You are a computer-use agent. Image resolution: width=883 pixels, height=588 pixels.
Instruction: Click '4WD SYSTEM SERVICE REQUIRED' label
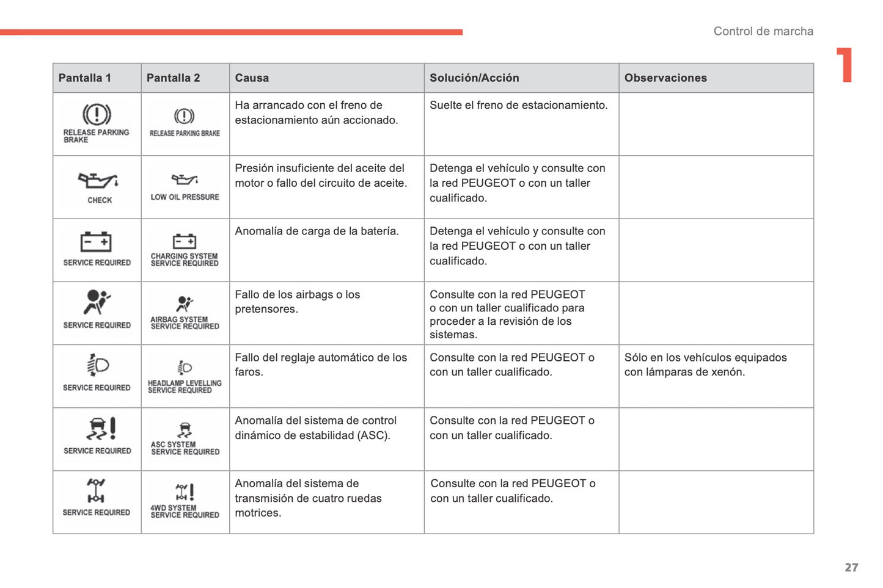click(x=185, y=512)
